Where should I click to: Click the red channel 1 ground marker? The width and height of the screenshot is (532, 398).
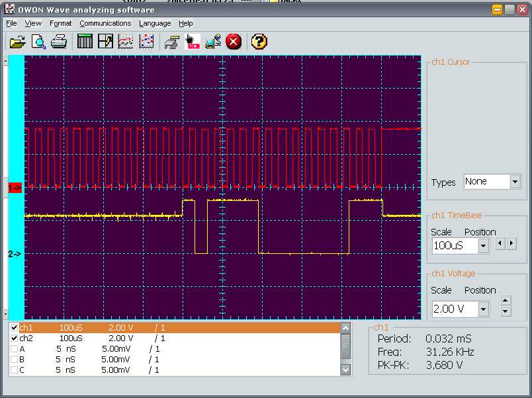(x=15, y=188)
